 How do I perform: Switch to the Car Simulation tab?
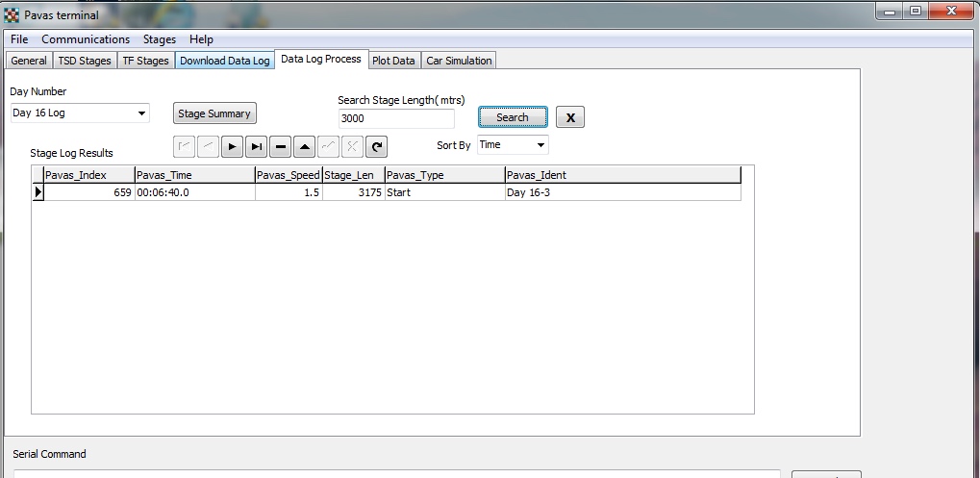[x=459, y=61]
